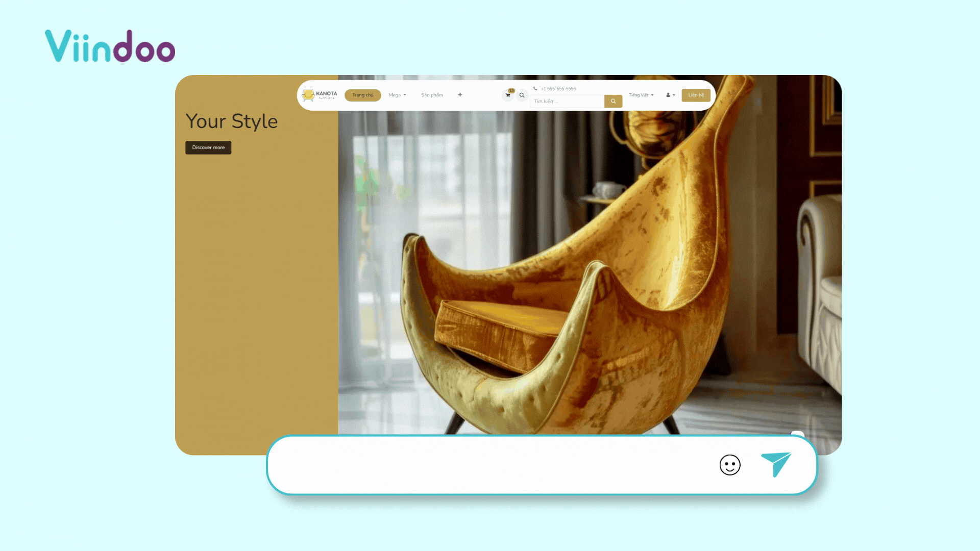
Task: Click inside the chat message box
Action: 485,465
